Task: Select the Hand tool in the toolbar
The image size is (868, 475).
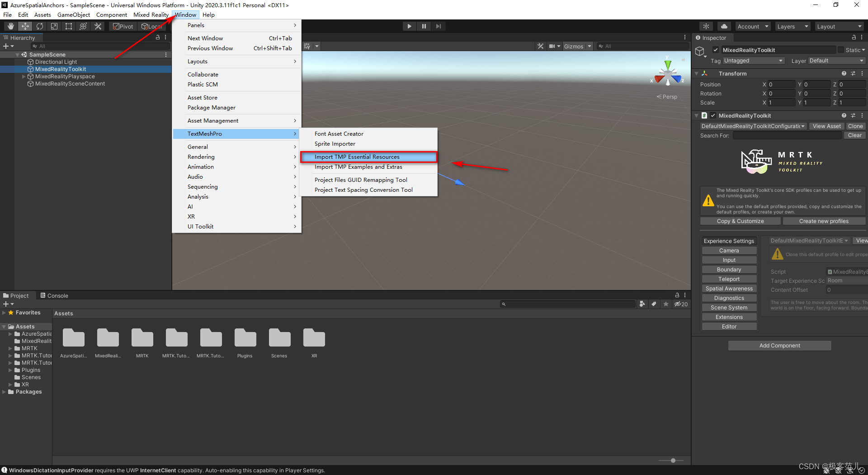Action: point(11,26)
